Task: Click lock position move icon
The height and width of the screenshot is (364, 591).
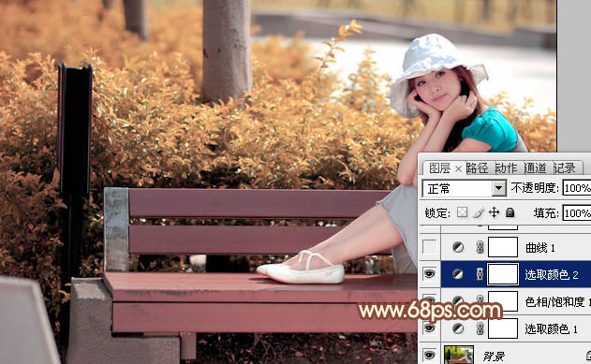Action: point(494,212)
